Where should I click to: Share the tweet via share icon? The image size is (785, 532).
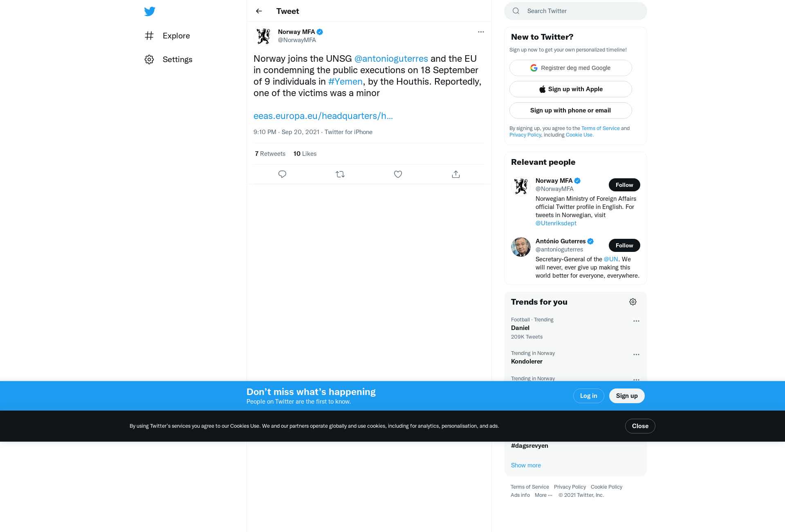click(x=456, y=174)
